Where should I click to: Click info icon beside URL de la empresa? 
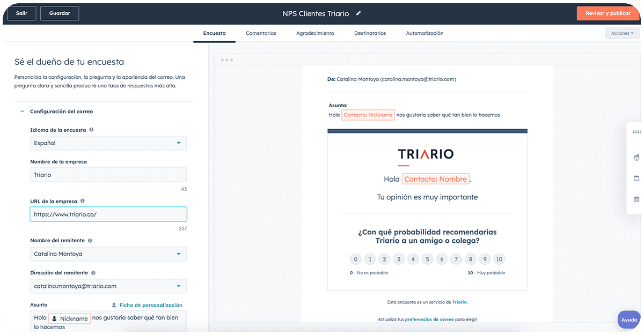83,201
